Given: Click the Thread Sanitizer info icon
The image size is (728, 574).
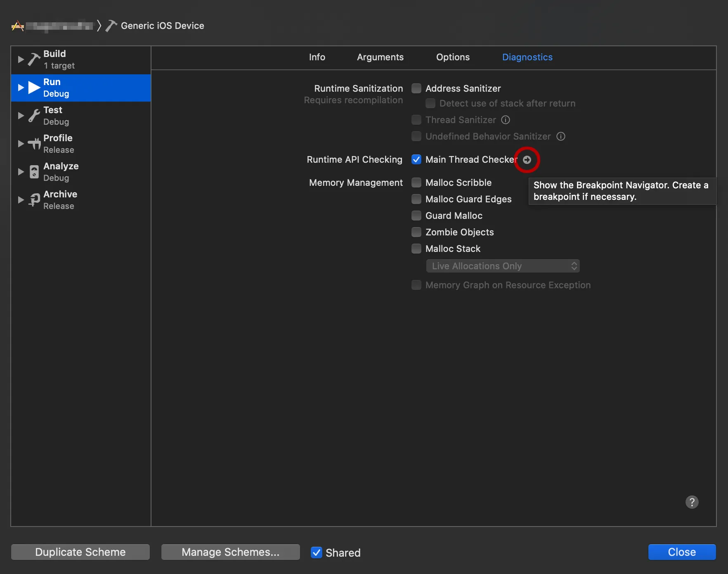Looking at the screenshot, I should coord(506,120).
